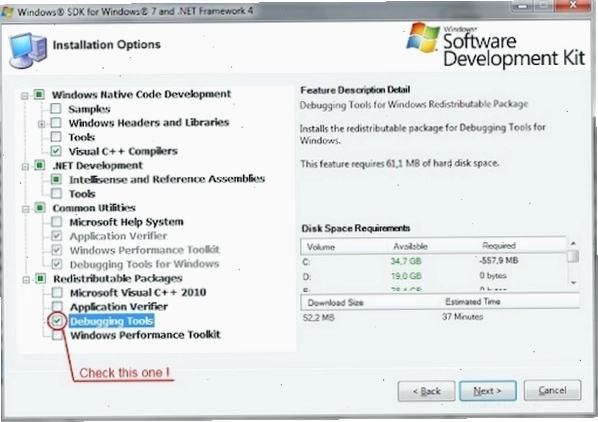Uncheck the Visual C++ Compilers checkbox
The height and width of the screenshot is (422, 598).
click(x=56, y=151)
